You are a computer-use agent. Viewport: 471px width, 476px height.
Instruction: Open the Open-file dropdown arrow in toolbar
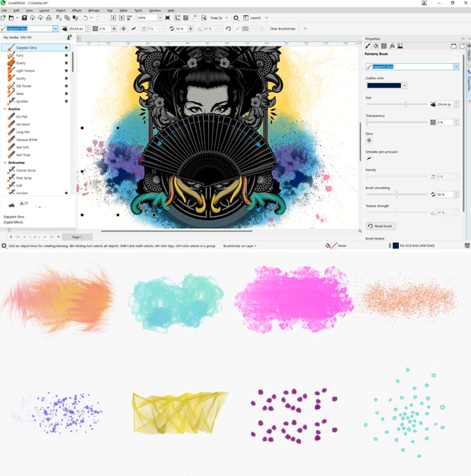[17, 18]
